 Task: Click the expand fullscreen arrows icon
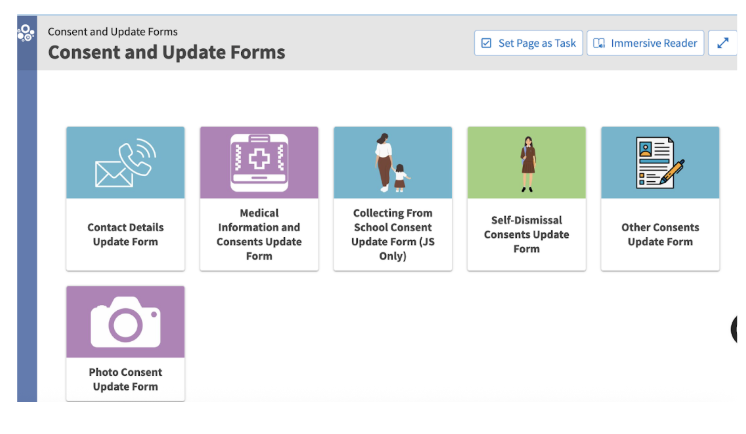pyautogui.click(x=723, y=43)
